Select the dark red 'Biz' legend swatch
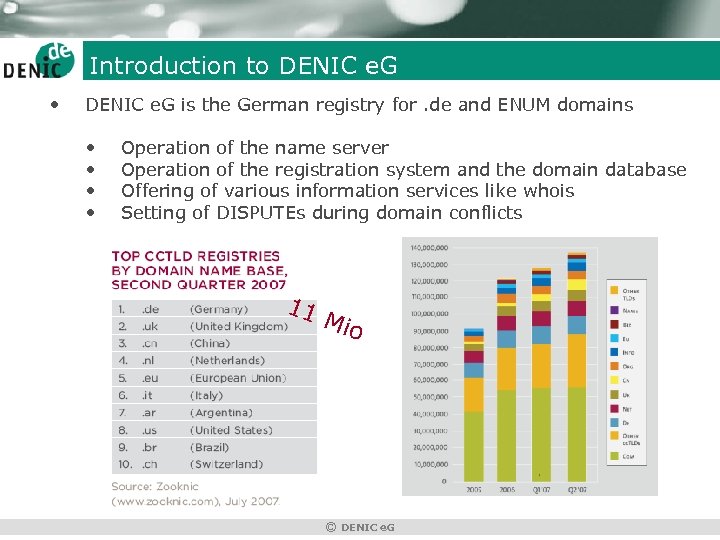Screen dimensions: 720x540 click(614, 324)
